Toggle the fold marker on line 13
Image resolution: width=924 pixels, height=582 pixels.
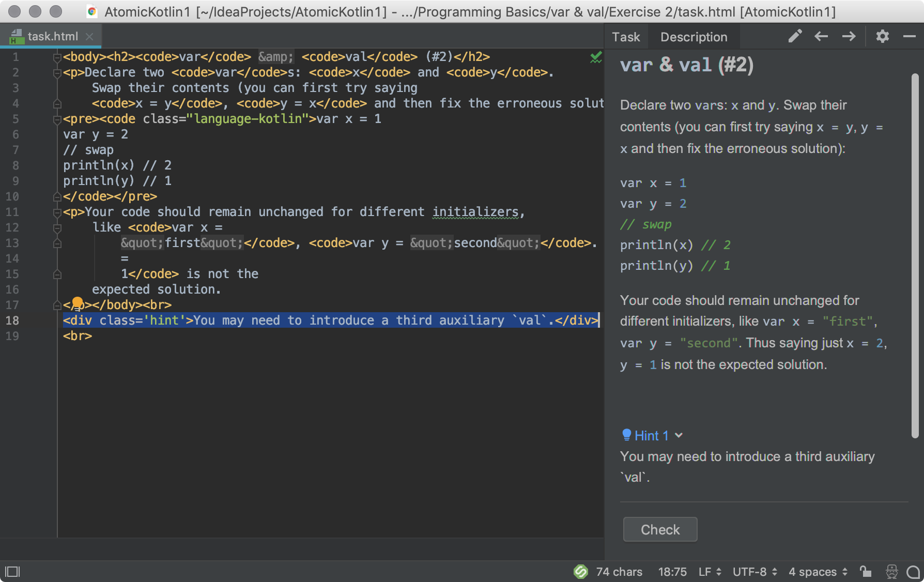57,243
